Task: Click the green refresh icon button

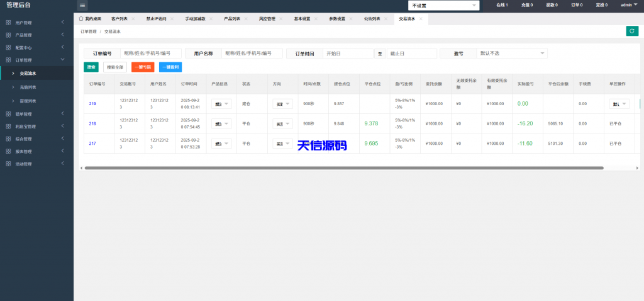Action: point(631,31)
